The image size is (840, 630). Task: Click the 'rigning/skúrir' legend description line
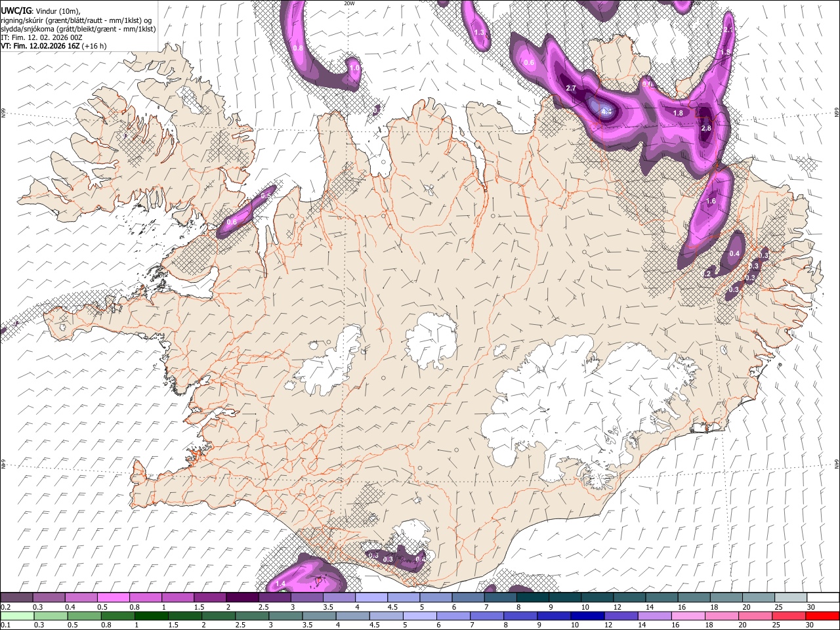click(77, 20)
